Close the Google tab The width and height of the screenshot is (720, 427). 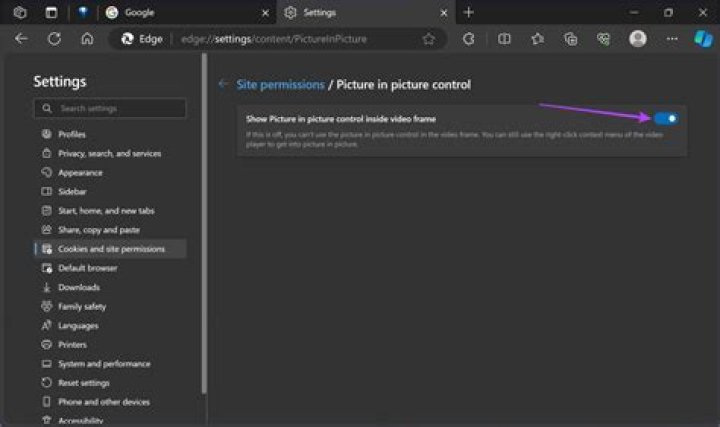point(265,13)
